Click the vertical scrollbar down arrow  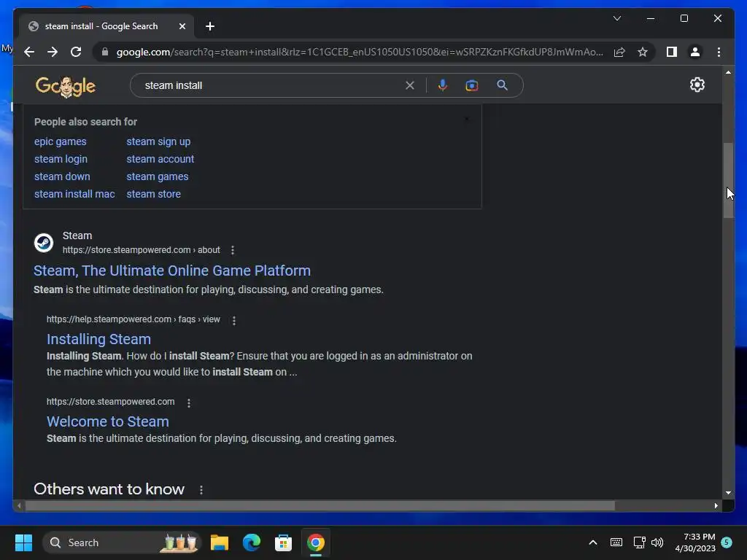click(728, 493)
